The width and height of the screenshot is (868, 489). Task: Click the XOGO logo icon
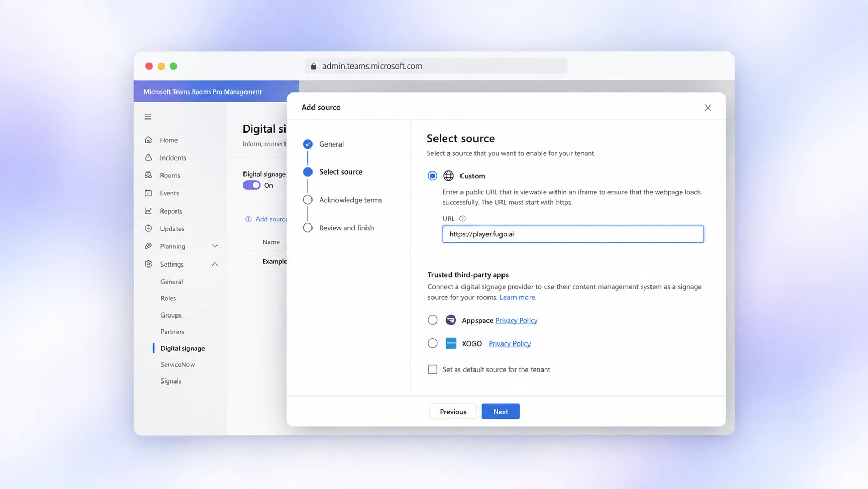451,343
